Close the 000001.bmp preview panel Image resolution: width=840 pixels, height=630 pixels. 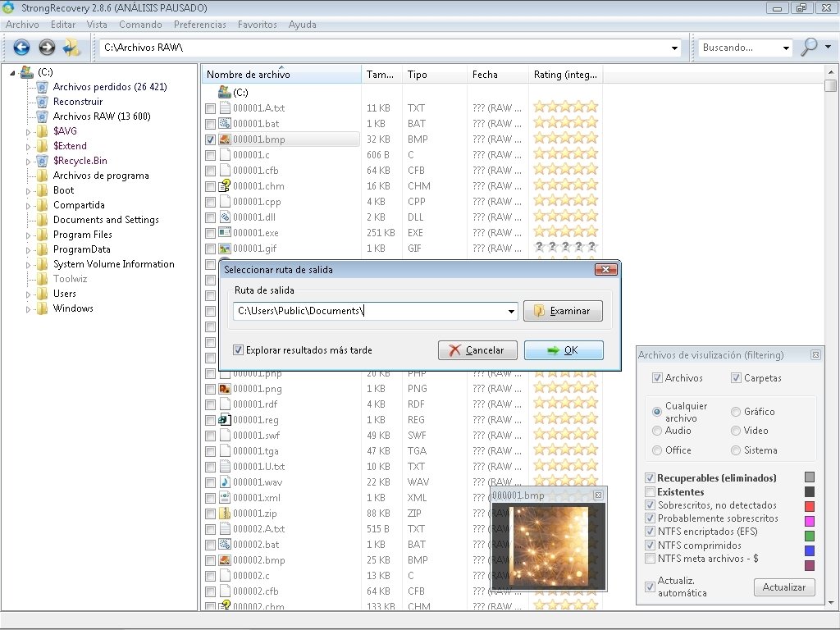pos(598,495)
